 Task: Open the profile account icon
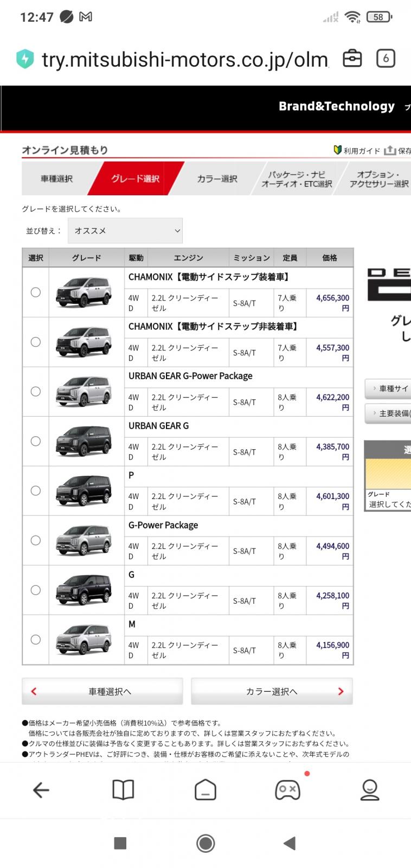(x=370, y=790)
